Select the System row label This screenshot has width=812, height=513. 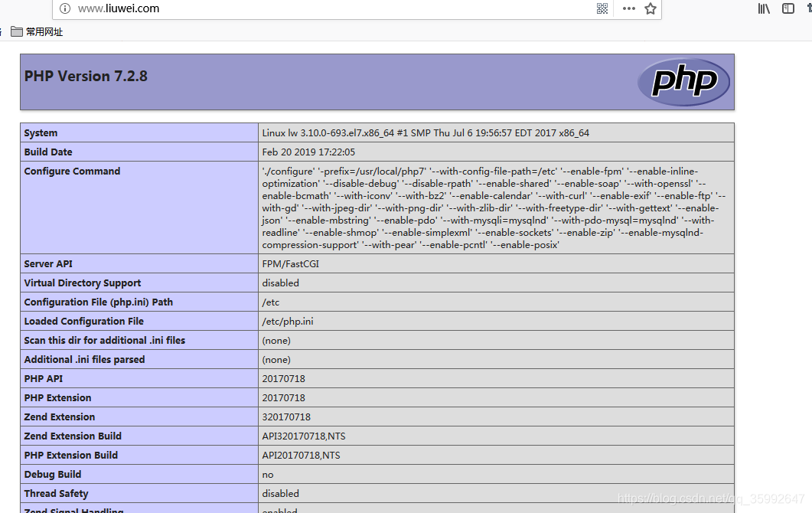click(x=41, y=132)
